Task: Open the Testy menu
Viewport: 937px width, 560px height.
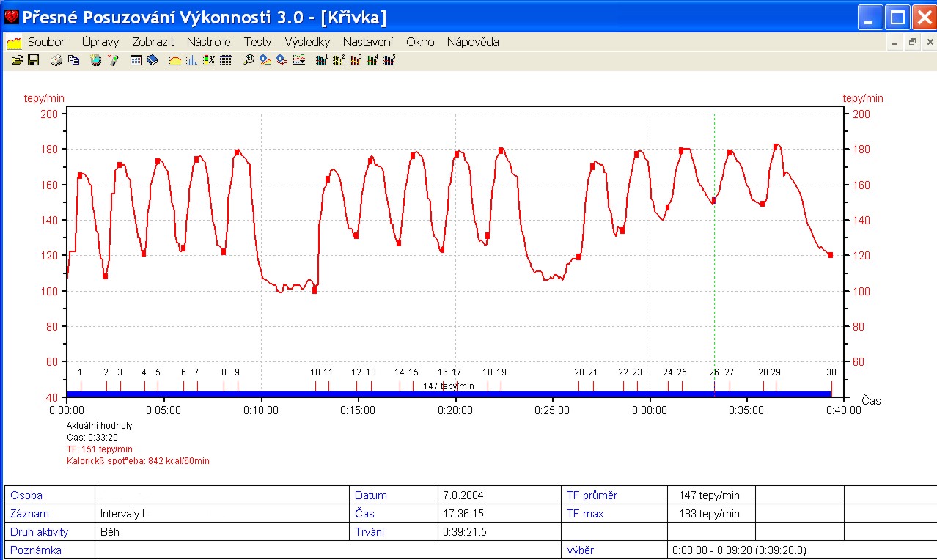Action: [258, 43]
